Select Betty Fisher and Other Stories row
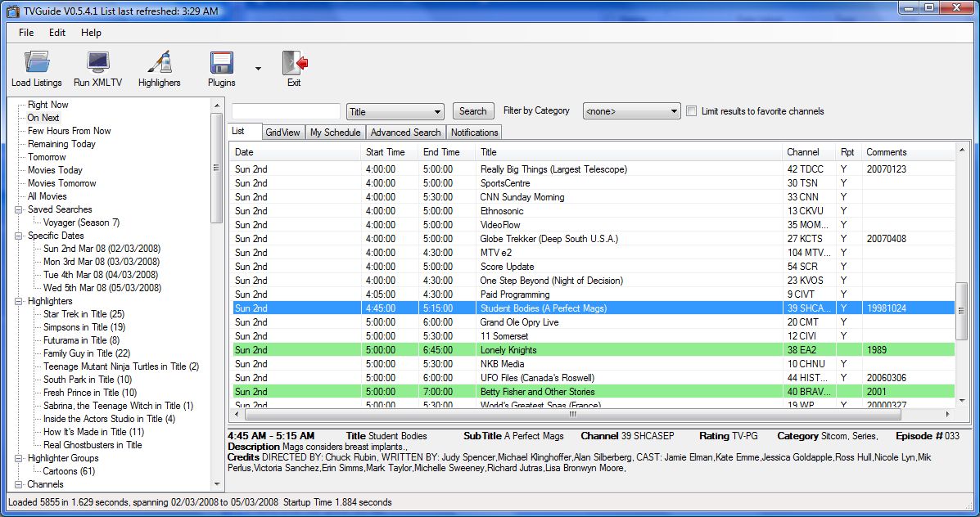Screen dimensions: 980x517 click(x=593, y=392)
